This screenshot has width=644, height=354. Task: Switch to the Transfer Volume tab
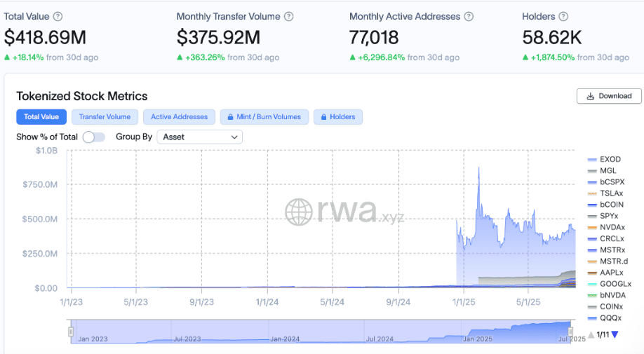click(x=105, y=117)
